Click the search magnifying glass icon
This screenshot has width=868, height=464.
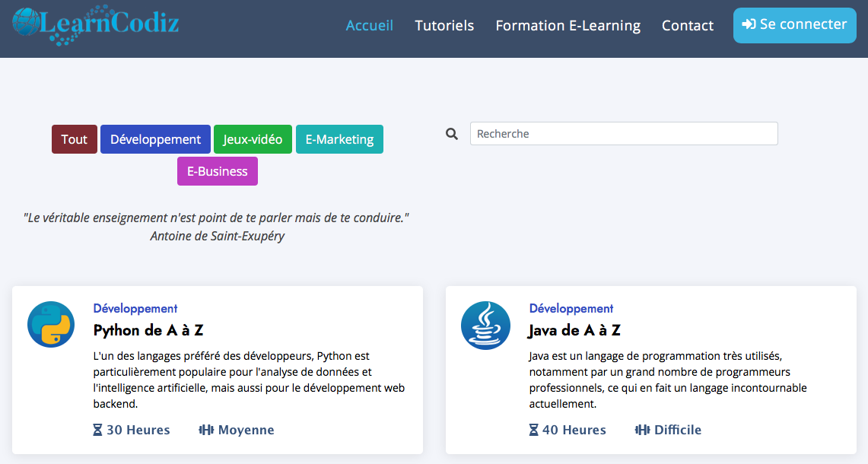coord(452,134)
